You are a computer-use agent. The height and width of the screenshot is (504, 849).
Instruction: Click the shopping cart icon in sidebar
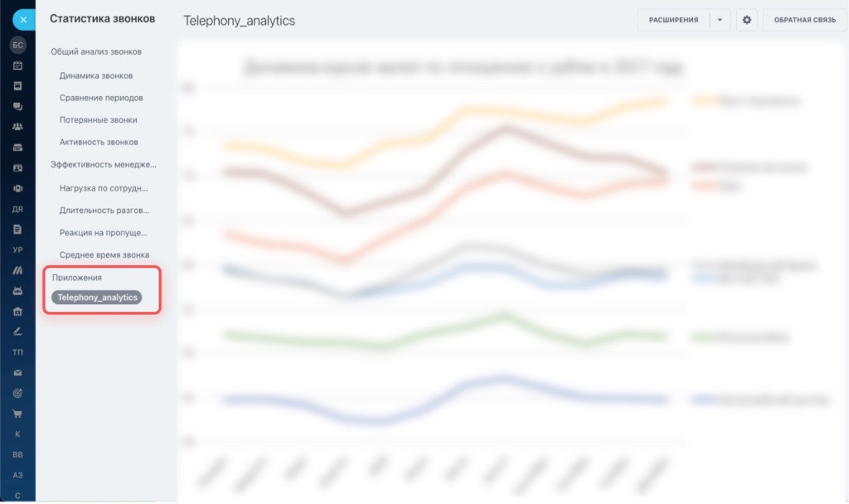[x=17, y=414]
